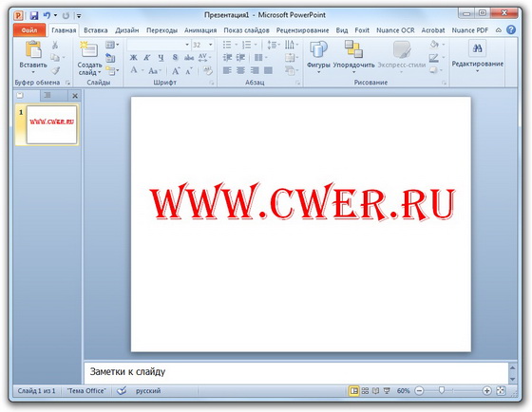532x412 pixels.
Task: Open the Help question mark icon
Action: (511, 29)
